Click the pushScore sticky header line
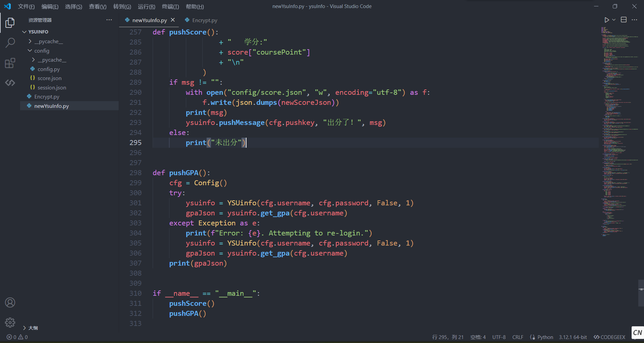This screenshot has height=343, width=644. [x=359, y=32]
